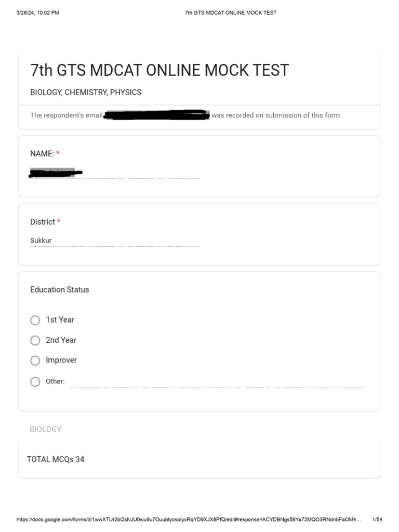
Task: Click the District question label
Action: [43, 222]
